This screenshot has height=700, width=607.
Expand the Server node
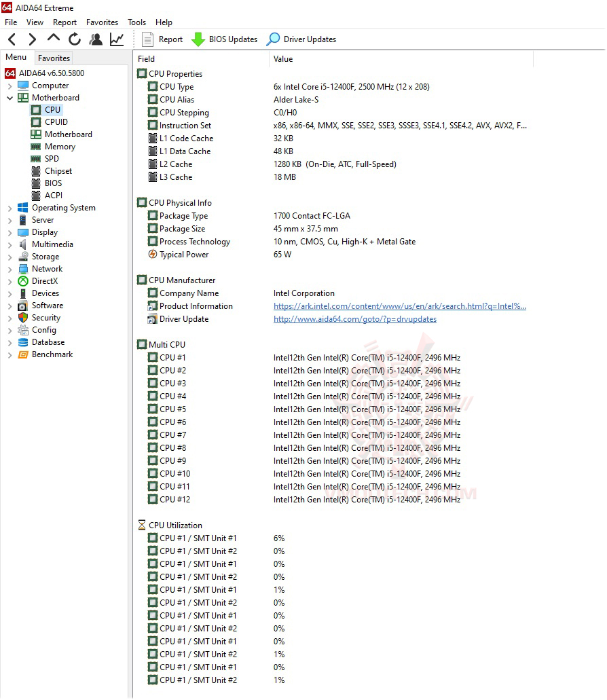click(10, 220)
